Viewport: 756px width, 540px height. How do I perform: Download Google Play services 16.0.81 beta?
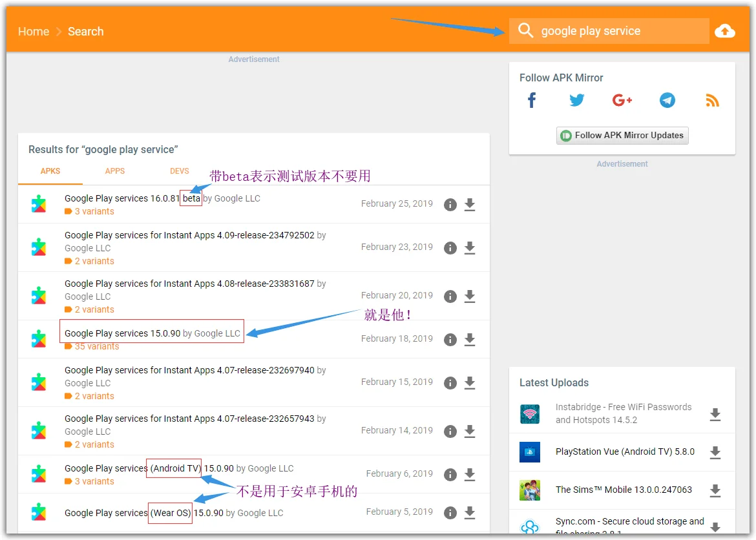pyautogui.click(x=470, y=204)
